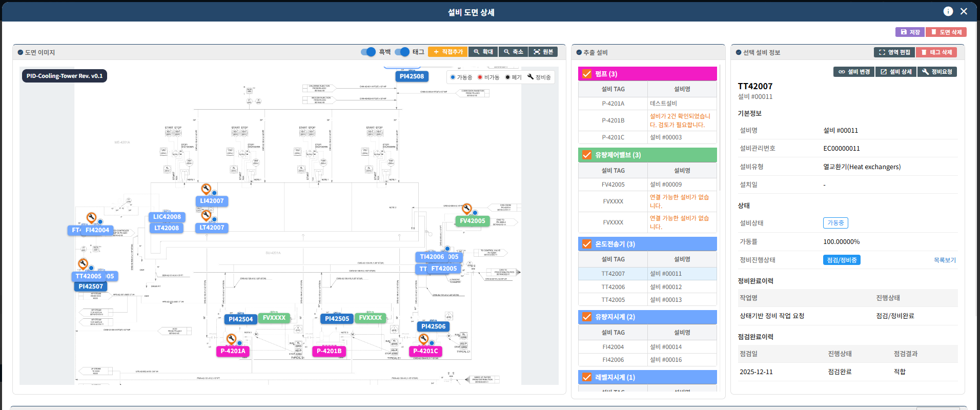The height and width of the screenshot is (410, 980).
Task: Select the LT42008 tag on the drawing
Action: (x=167, y=228)
